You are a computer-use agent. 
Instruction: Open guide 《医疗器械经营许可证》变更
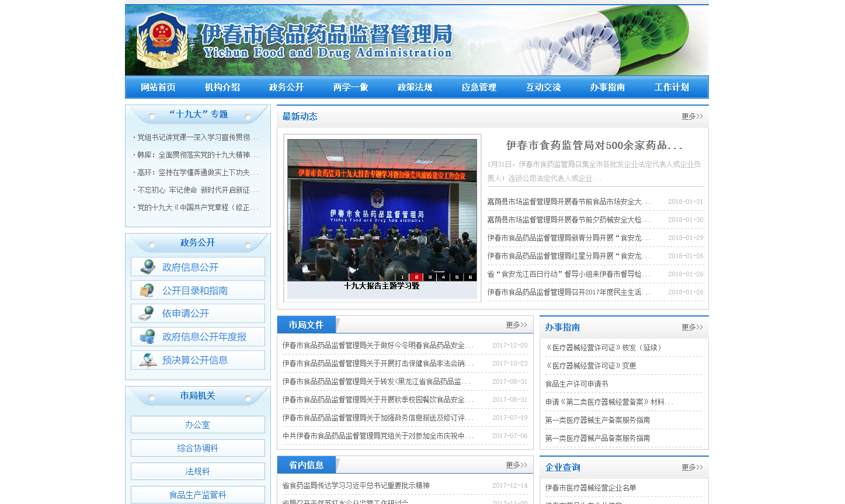coord(590,366)
